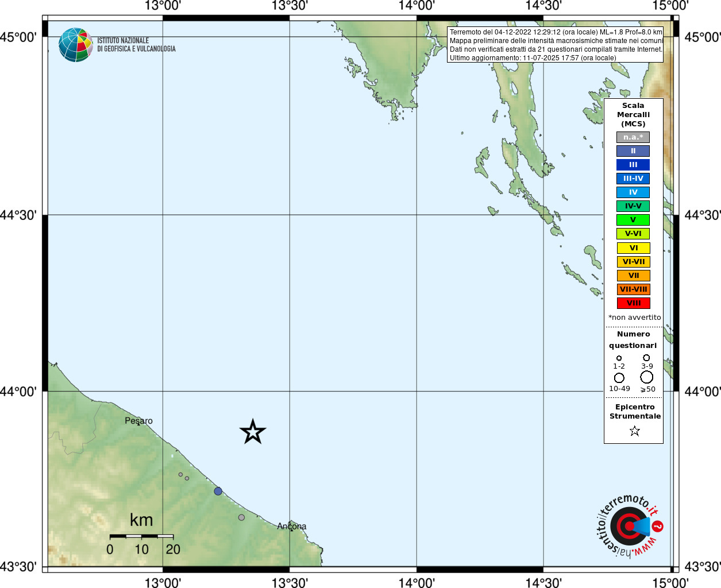Click the largest ≥50 circle in the legend
Viewport: 721px width, 588px height.
[647, 377]
